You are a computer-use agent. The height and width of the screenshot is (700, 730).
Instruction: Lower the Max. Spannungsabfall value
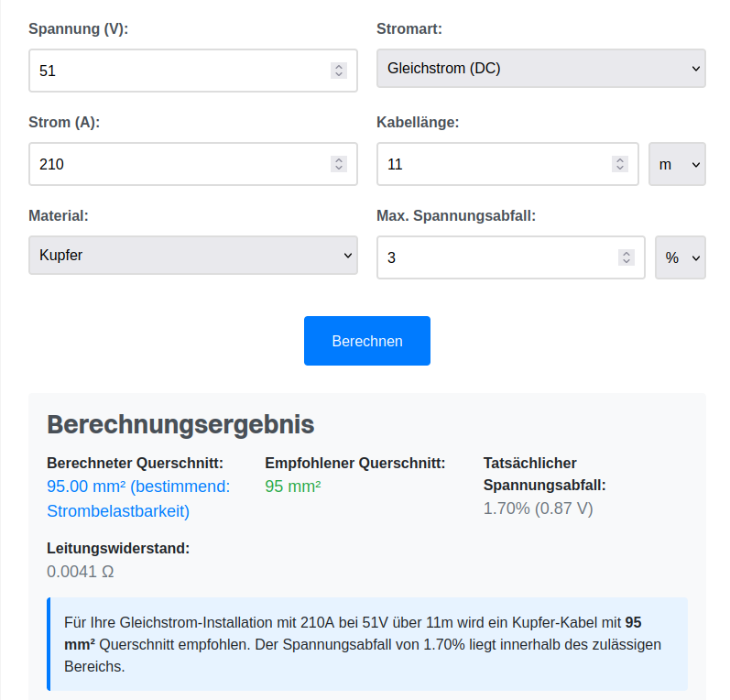tap(626, 262)
